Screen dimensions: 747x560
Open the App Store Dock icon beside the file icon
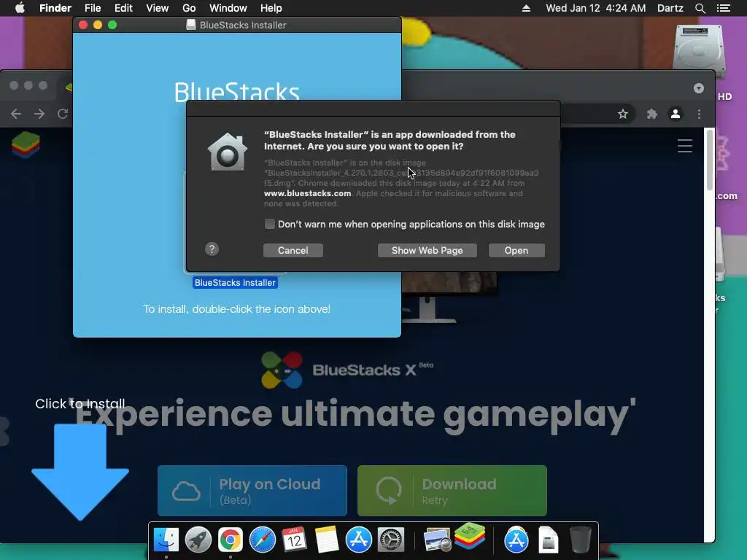[516, 540]
